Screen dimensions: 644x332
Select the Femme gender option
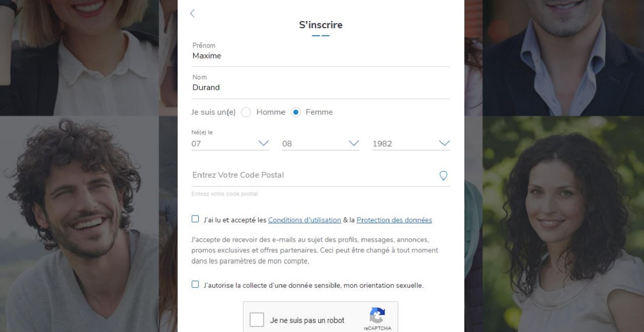pyautogui.click(x=296, y=112)
